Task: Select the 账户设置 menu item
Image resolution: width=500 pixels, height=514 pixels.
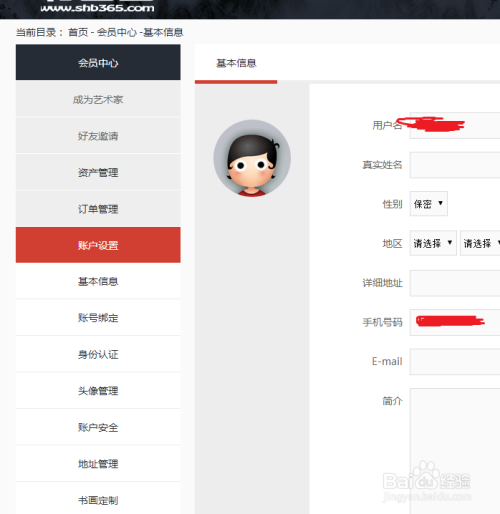Action: pos(98,245)
